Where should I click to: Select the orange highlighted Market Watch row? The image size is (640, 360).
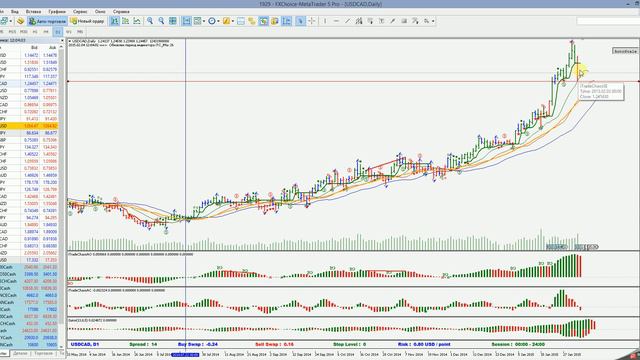click(x=29, y=126)
